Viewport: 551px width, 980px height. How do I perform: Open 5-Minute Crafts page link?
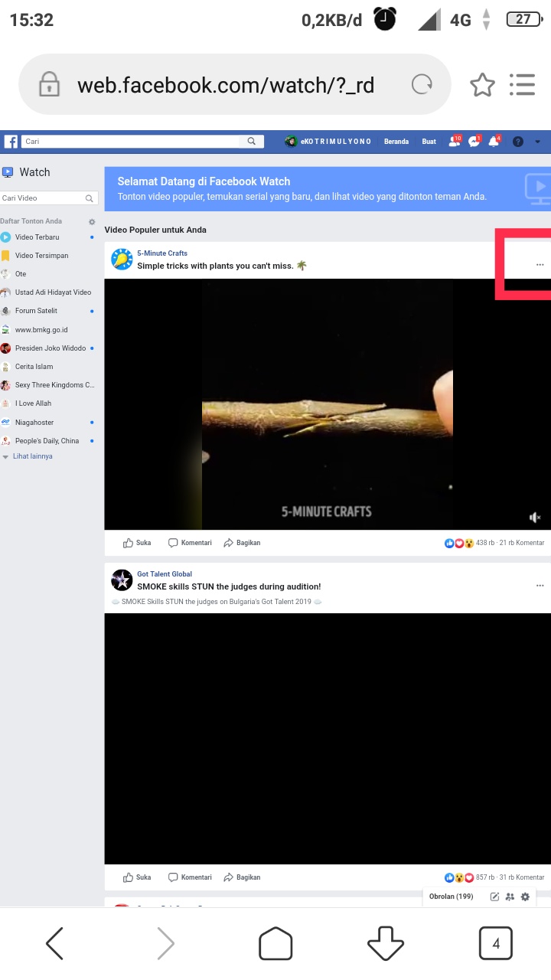click(162, 253)
